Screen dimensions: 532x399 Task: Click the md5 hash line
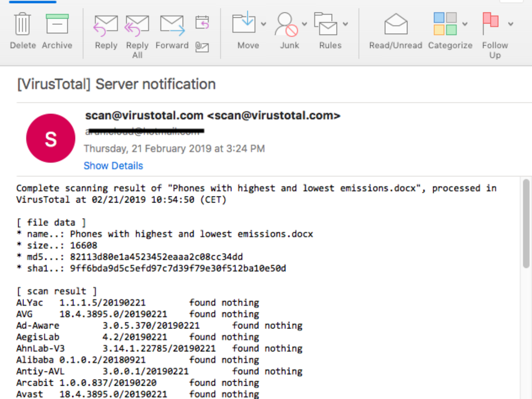coord(129,257)
